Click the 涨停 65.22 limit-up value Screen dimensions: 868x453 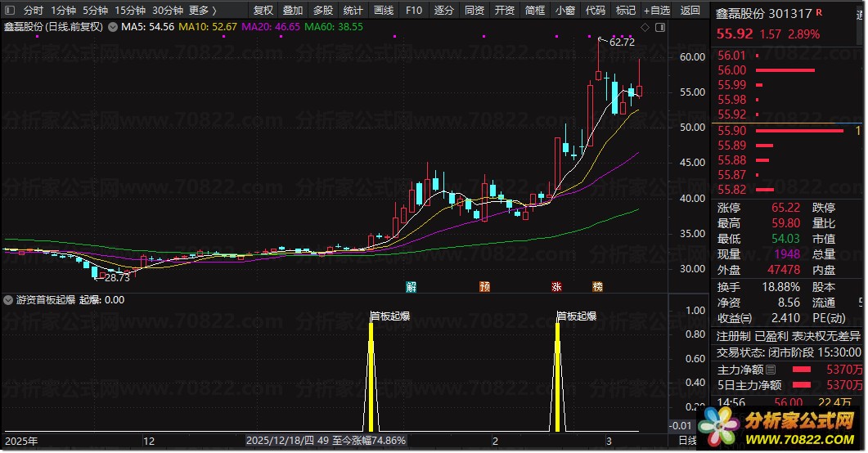point(785,208)
